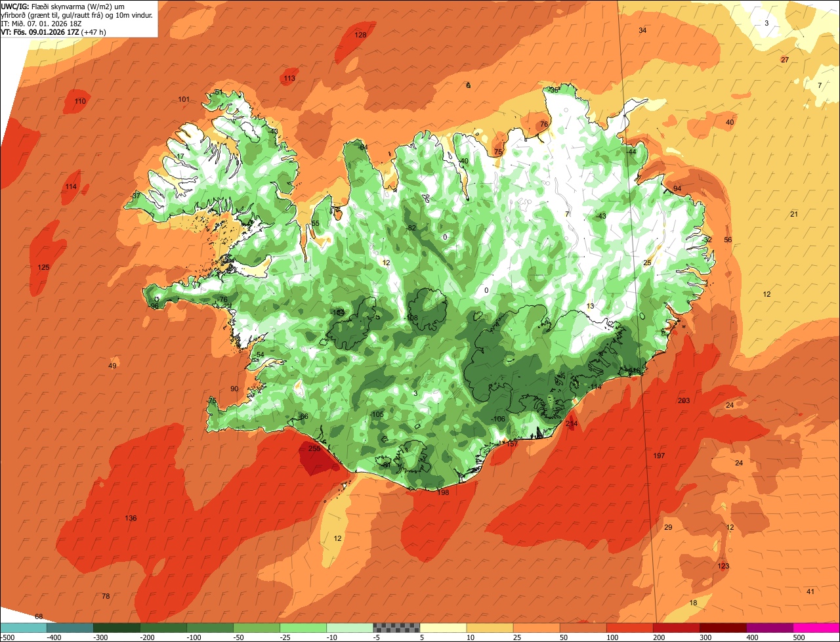Select the value 125 on the map
Image resolution: width=840 pixels, height=642 pixels.
[43, 267]
